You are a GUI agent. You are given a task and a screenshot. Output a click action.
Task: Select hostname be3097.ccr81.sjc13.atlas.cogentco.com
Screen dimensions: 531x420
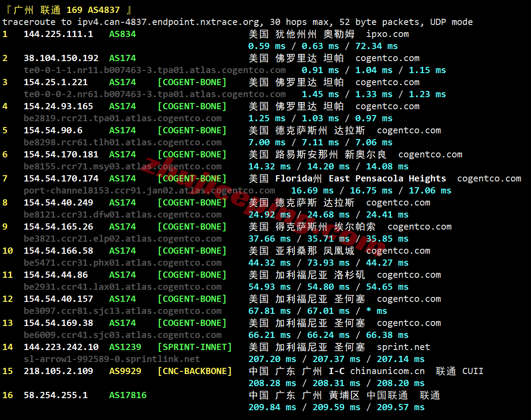click(x=123, y=311)
